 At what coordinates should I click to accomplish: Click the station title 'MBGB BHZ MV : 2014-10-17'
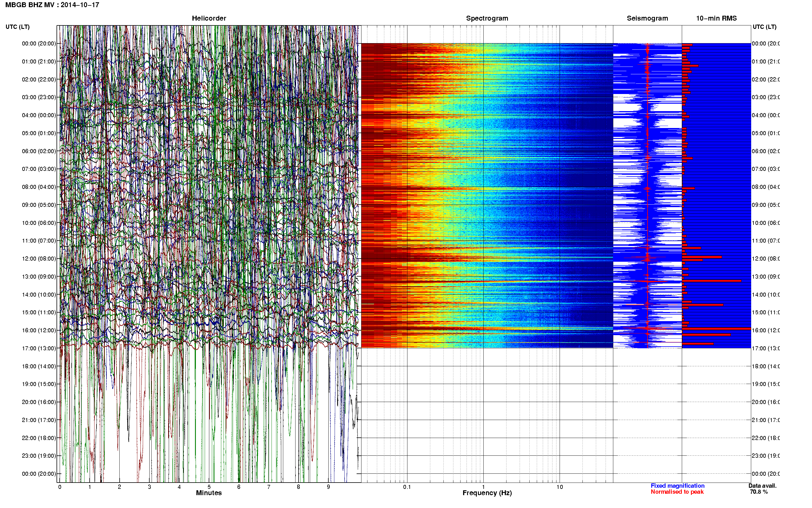52,5
